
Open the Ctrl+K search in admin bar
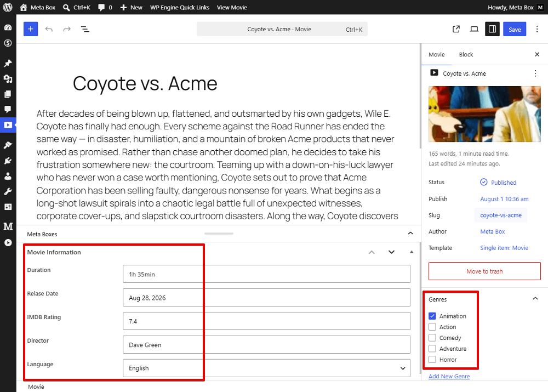[77, 7]
